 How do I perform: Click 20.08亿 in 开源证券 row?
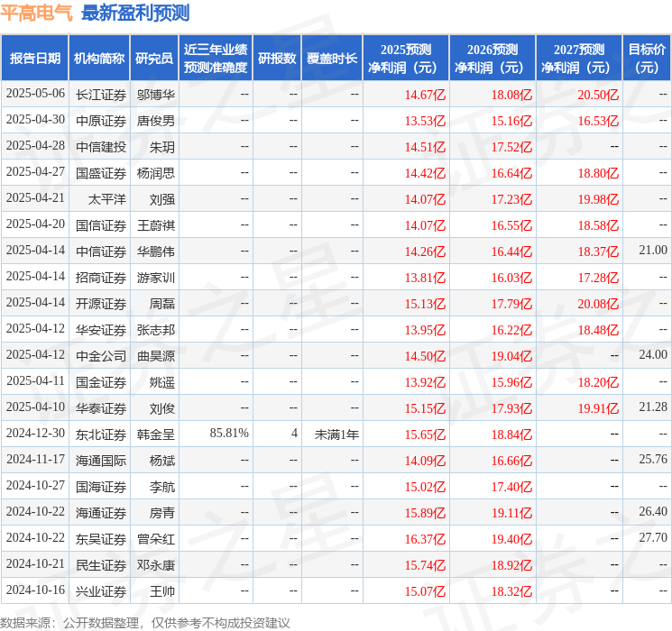(598, 304)
